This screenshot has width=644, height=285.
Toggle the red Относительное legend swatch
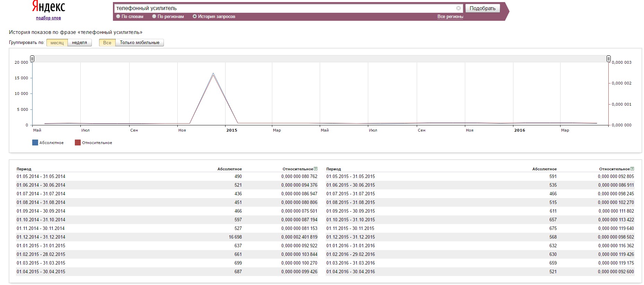tap(78, 143)
